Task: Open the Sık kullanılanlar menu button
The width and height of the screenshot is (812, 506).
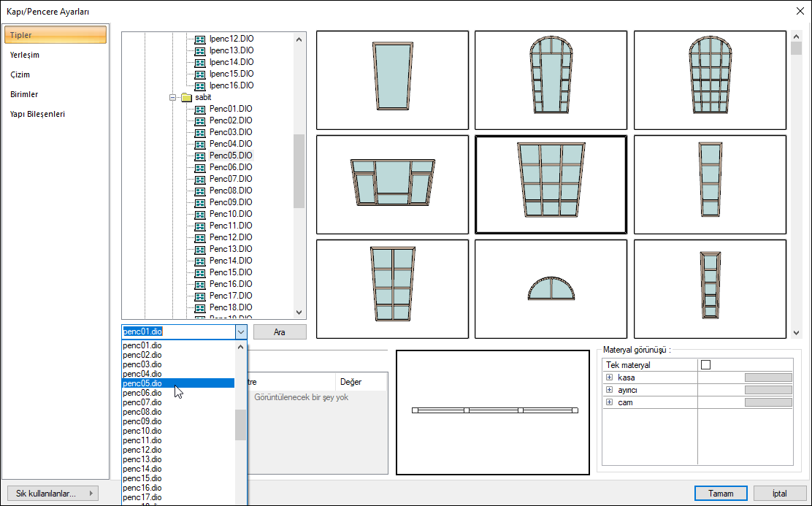Action: pos(52,493)
